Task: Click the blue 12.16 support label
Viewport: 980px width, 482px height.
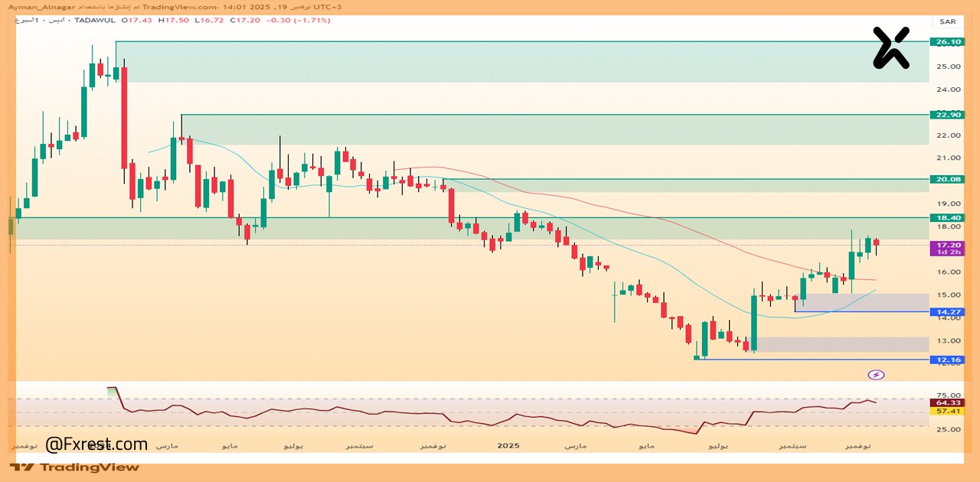Action: click(946, 360)
